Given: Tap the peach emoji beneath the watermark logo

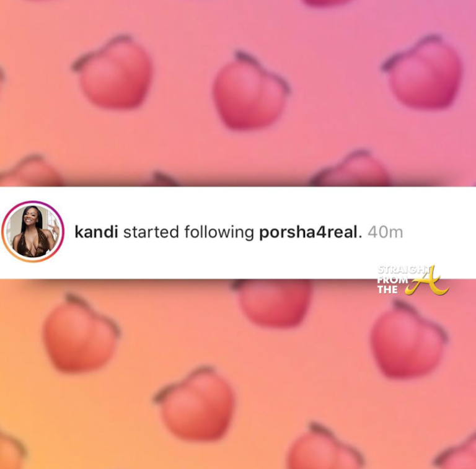Looking at the screenshot, I should pos(409,339).
